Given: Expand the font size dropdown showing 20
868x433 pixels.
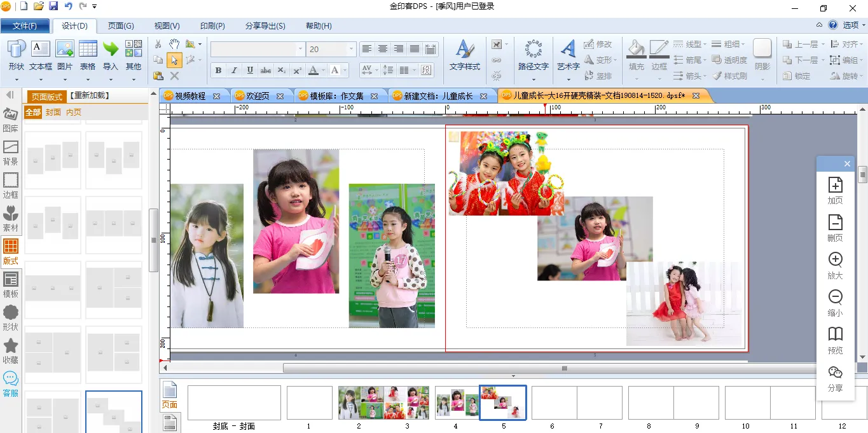Looking at the screenshot, I should coord(351,49).
